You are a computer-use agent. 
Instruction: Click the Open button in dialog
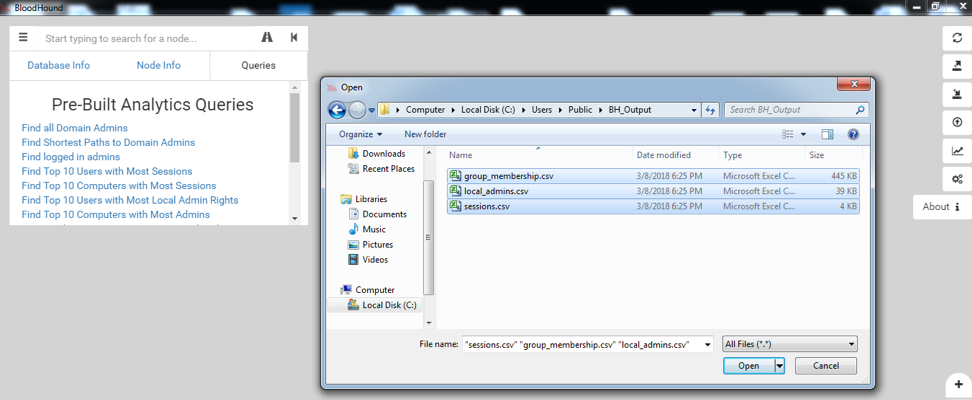click(x=748, y=366)
